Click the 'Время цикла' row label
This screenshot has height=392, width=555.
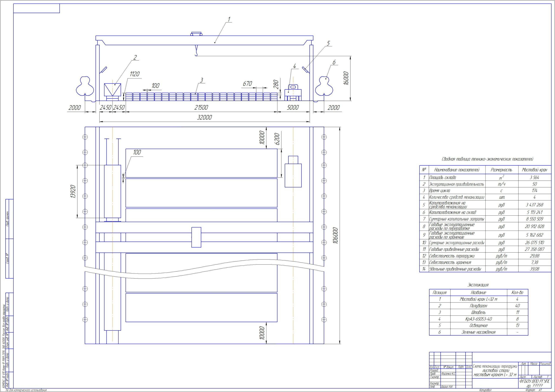click(x=439, y=191)
